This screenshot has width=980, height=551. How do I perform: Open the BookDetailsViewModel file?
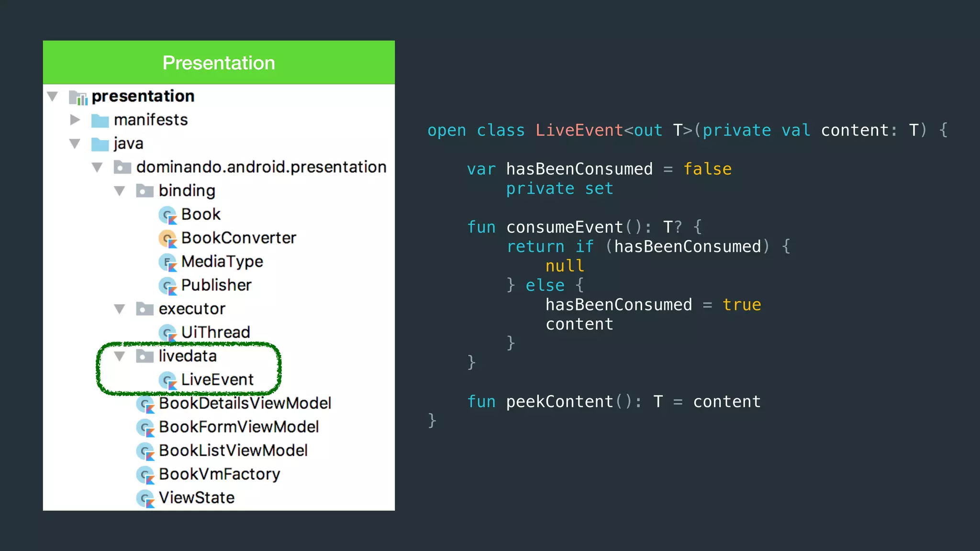[x=245, y=403]
